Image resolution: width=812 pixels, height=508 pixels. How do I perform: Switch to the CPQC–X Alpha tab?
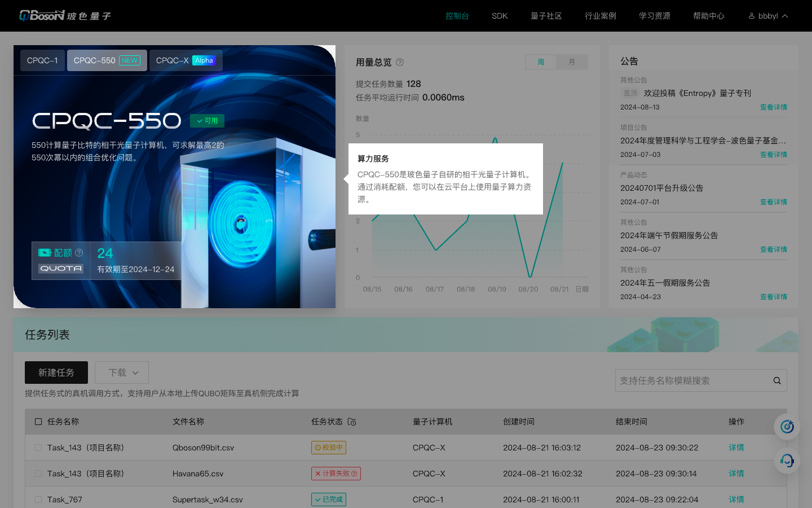[x=186, y=60]
